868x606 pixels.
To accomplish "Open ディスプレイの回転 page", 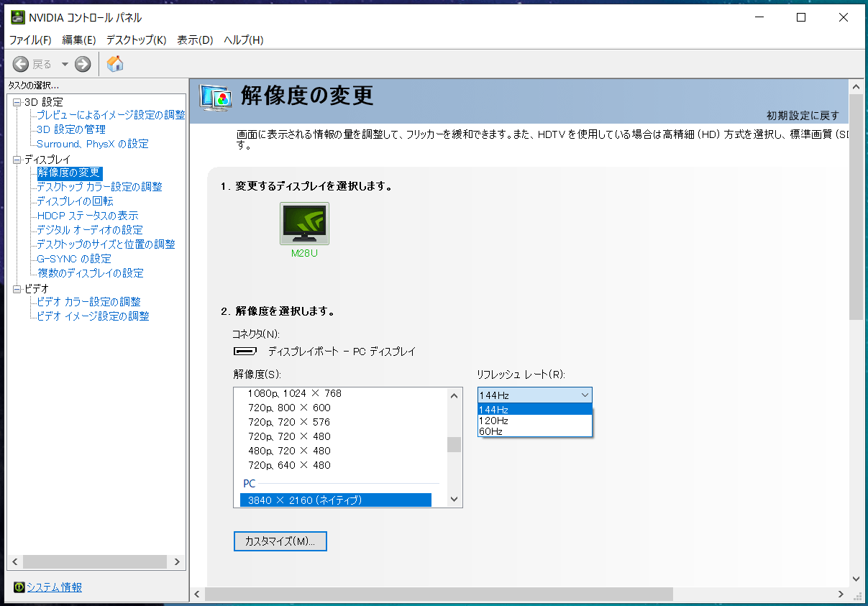I will coord(75,201).
